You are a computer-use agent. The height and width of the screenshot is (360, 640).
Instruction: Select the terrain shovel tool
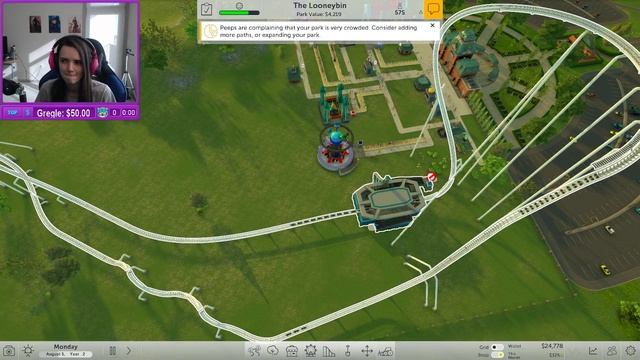[x=348, y=351]
